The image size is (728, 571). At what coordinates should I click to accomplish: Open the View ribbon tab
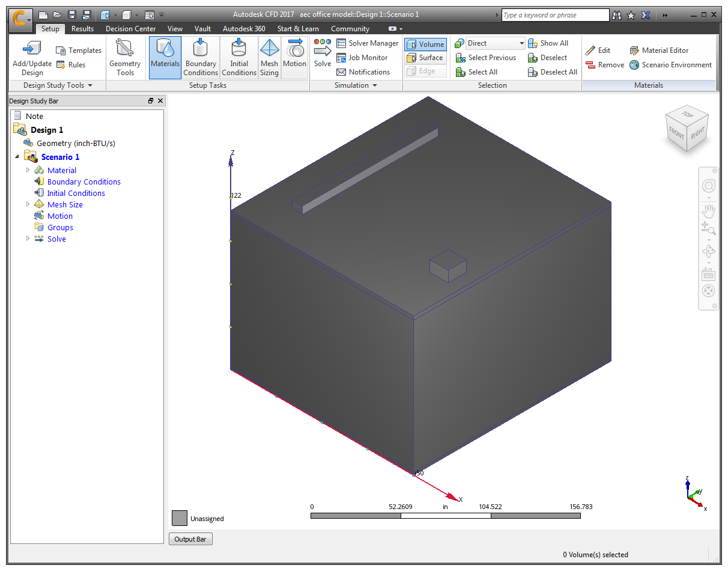(175, 29)
